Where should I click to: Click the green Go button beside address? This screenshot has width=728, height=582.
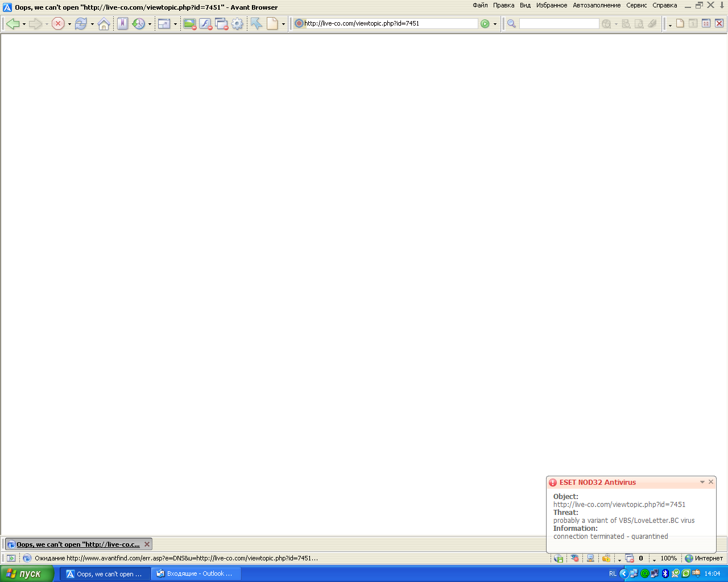(485, 24)
